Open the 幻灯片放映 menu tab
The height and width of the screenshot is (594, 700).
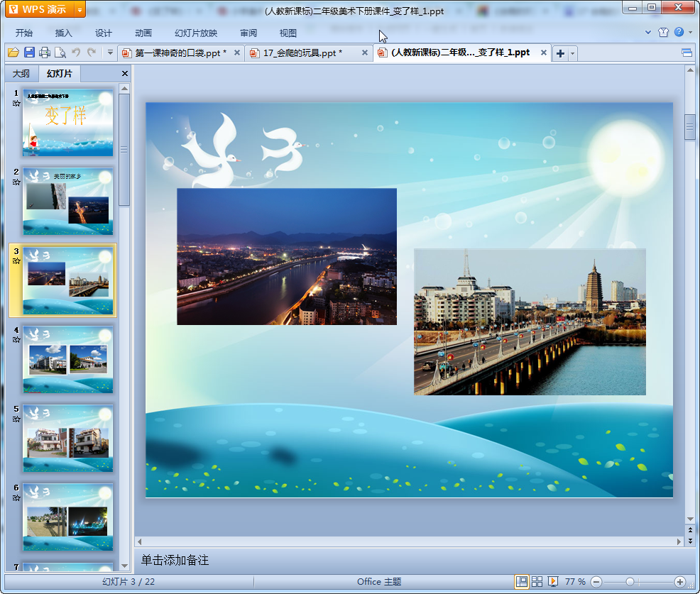pos(196,33)
